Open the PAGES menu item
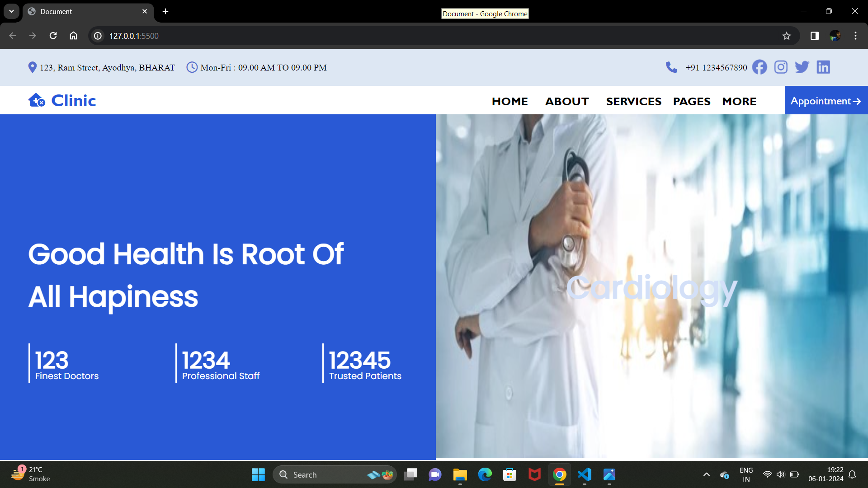 pyautogui.click(x=692, y=101)
